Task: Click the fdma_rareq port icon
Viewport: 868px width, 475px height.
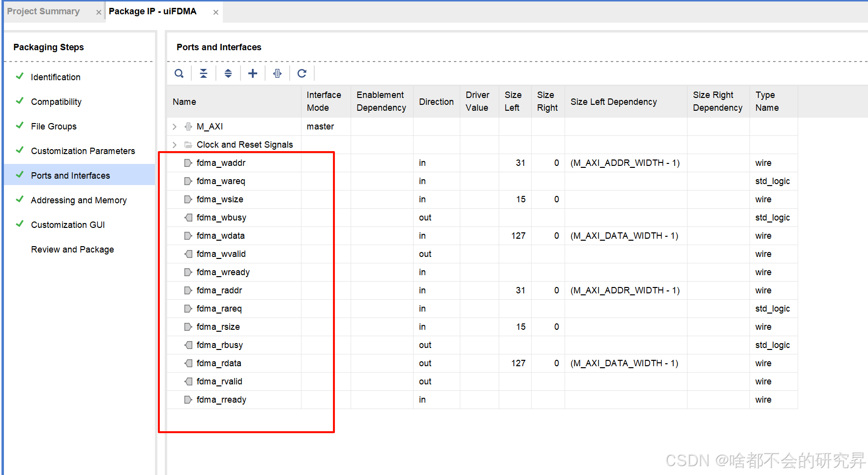Action: tap(188, 309)
